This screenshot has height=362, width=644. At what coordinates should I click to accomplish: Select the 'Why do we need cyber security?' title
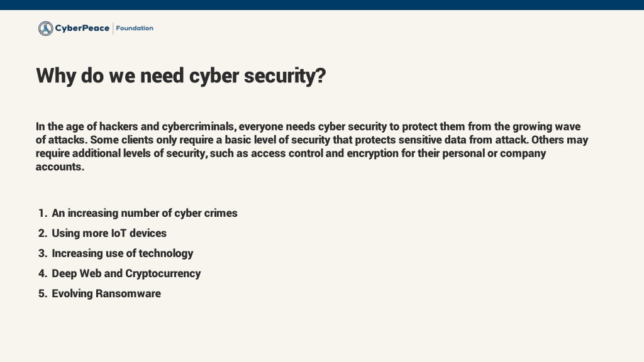[x=180, y=76]
